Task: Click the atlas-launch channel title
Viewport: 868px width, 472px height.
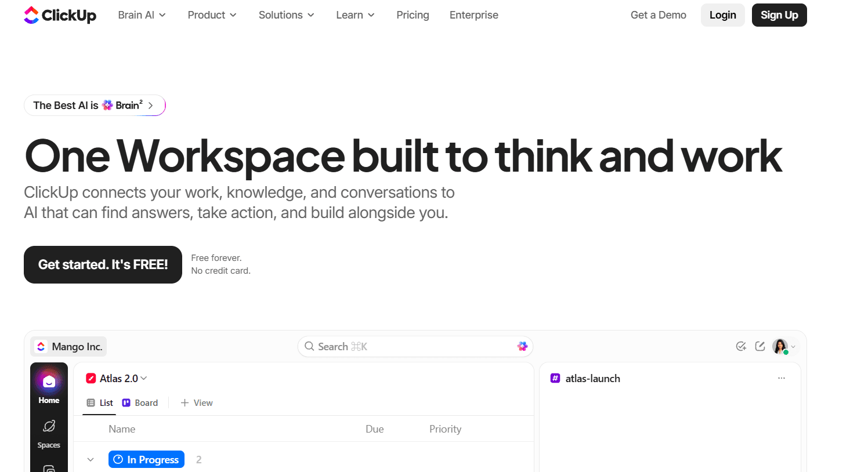Action: [593, 379]
